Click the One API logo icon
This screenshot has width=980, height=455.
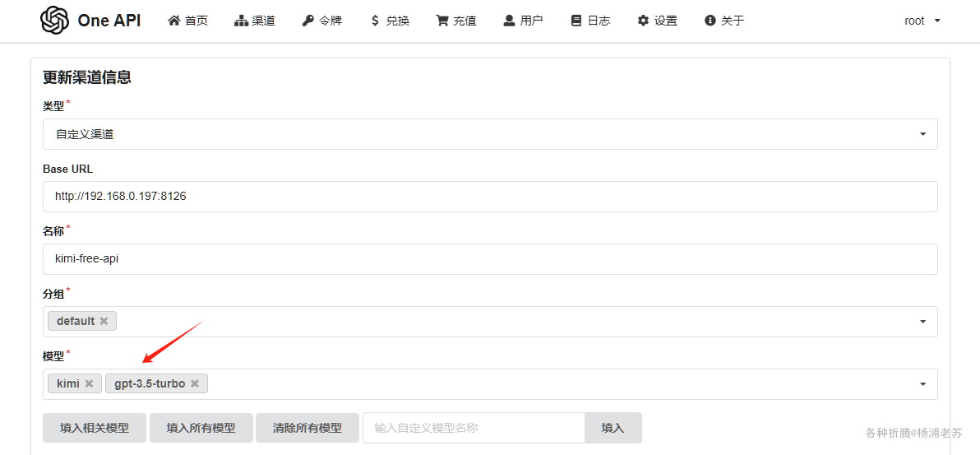pos(54,21)
